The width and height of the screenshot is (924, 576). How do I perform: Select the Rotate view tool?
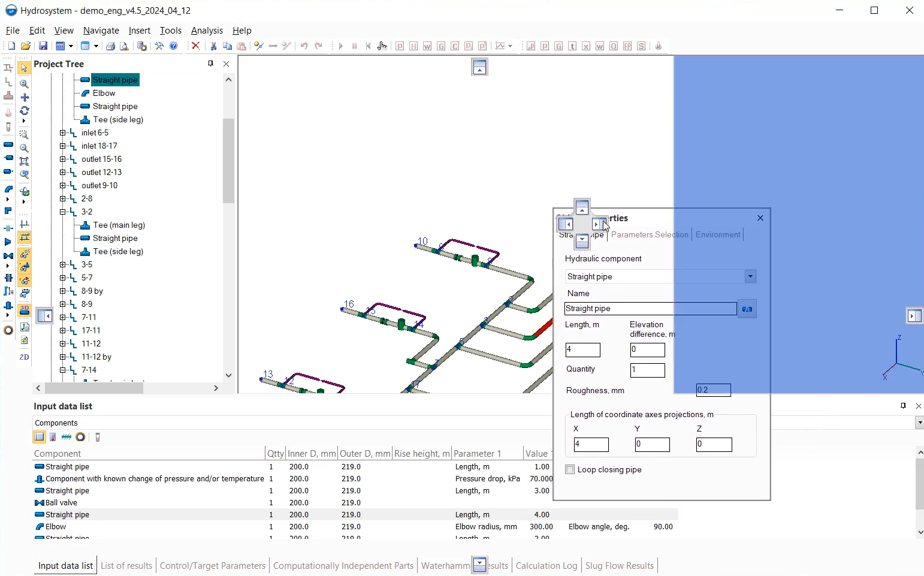tap(25, 111)
